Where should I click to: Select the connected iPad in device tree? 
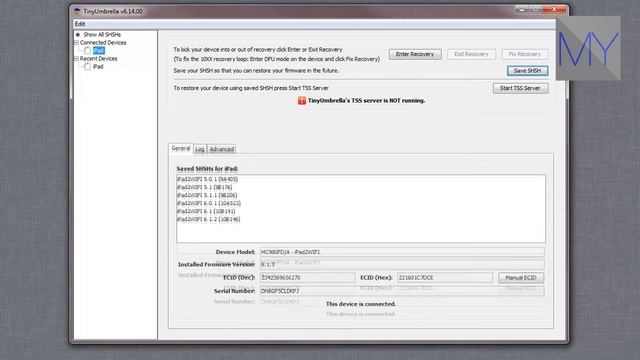point(98,51)
